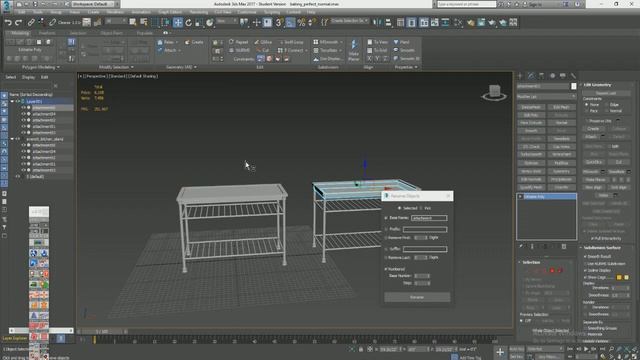Toggle the Base Name checkbox

tap(387, 218)
